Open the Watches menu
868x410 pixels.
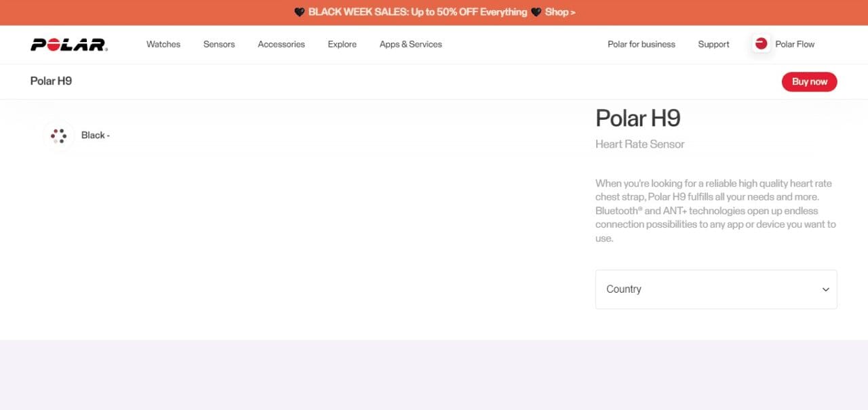163,44
